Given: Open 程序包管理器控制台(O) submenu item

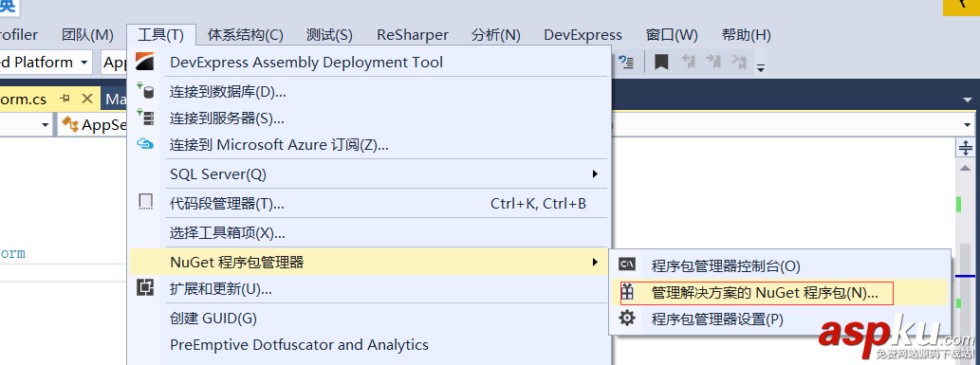Looking at the screenshot, I should coord(780,265).
